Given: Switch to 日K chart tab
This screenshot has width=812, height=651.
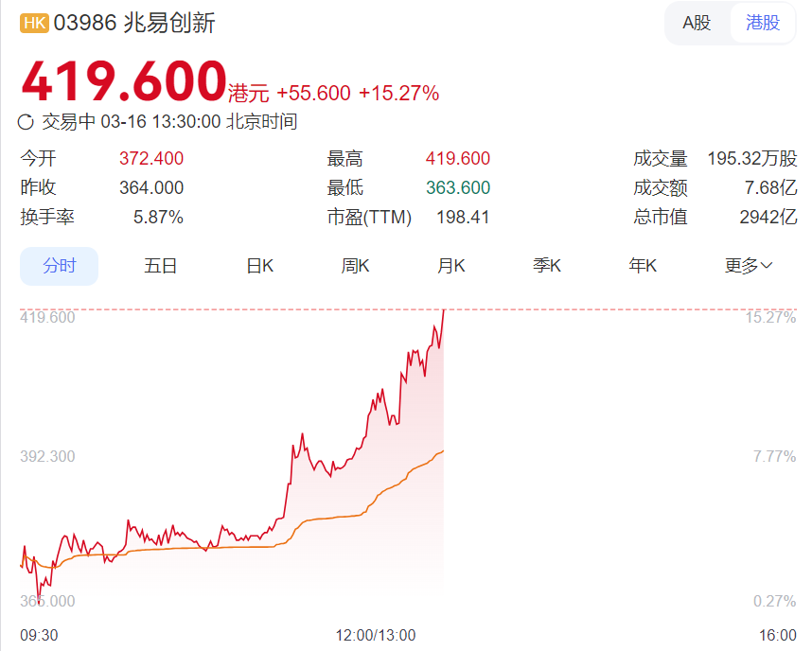Looking at the screenshot, I should point(259,266).
